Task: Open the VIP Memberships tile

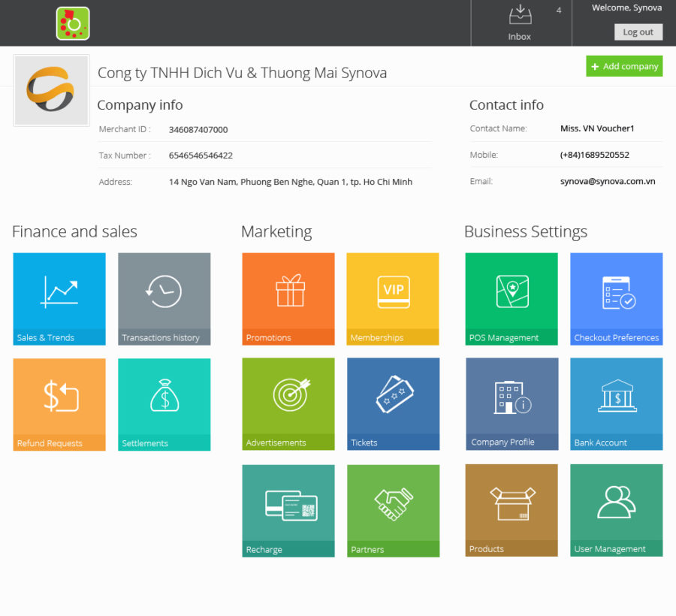Action: tap(393, 298)
